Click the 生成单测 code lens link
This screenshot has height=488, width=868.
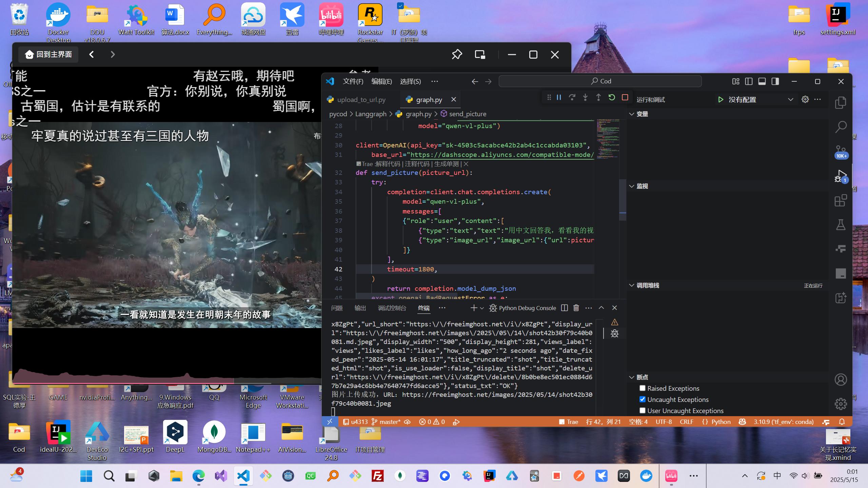click(447, 164)
